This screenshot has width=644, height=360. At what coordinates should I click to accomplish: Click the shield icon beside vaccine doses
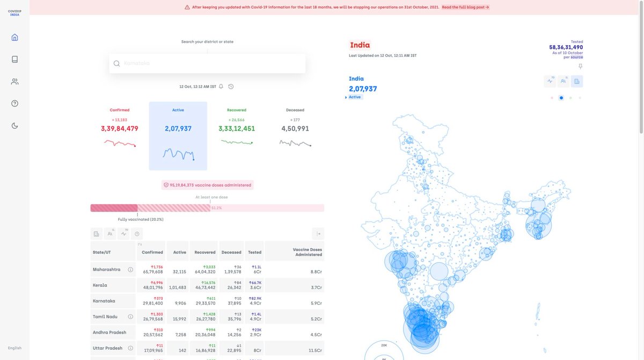[x=166, y=185]
